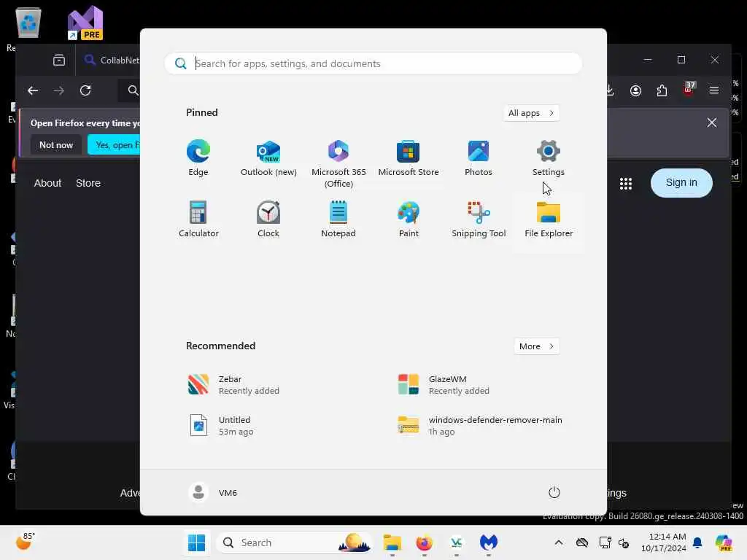Reload the page in Firefox
Viewport: 747px width, 560px height.
(x=85, y=90)
